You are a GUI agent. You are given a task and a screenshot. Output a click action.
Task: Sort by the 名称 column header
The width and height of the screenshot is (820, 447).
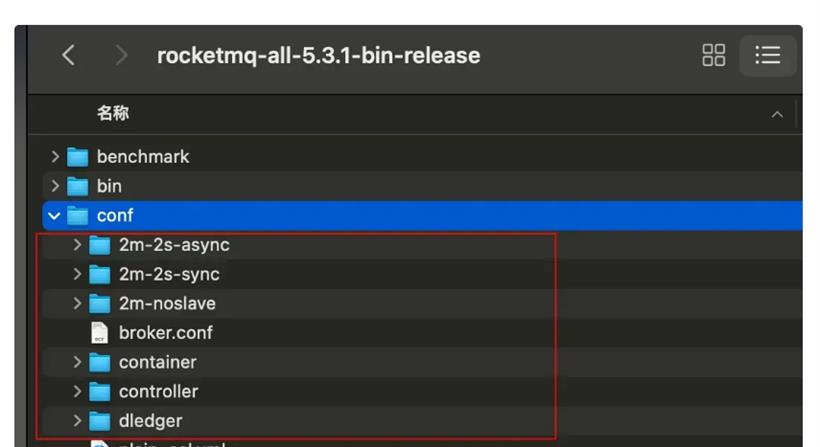point(113,114)
